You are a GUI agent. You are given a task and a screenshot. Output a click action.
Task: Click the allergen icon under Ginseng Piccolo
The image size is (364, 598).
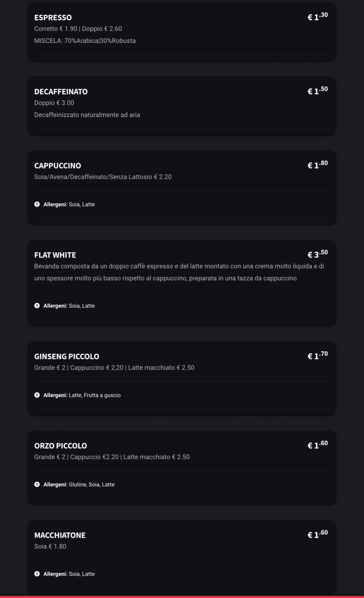tap(37, 395)
